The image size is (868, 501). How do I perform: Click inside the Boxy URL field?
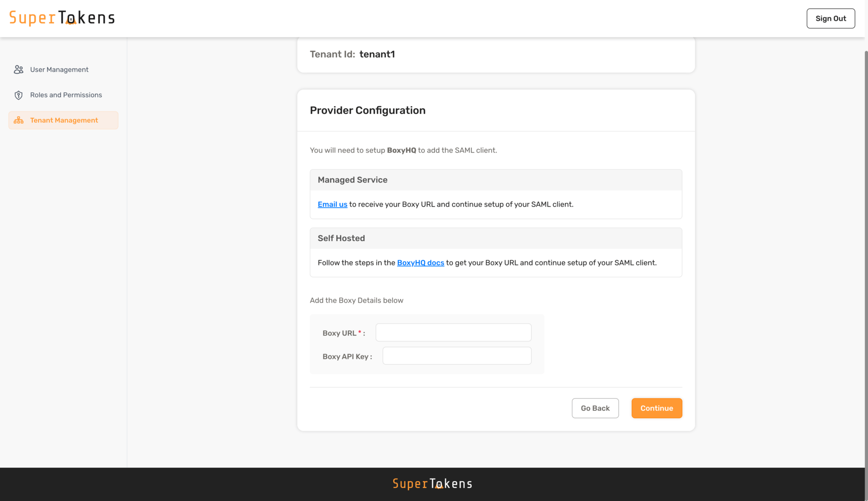click(x=453, y=332)
